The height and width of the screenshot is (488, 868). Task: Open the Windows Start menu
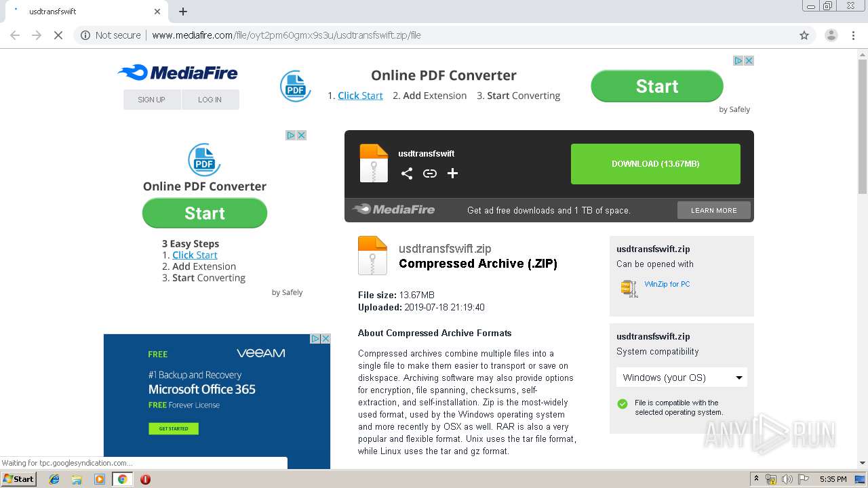[19, 479]
